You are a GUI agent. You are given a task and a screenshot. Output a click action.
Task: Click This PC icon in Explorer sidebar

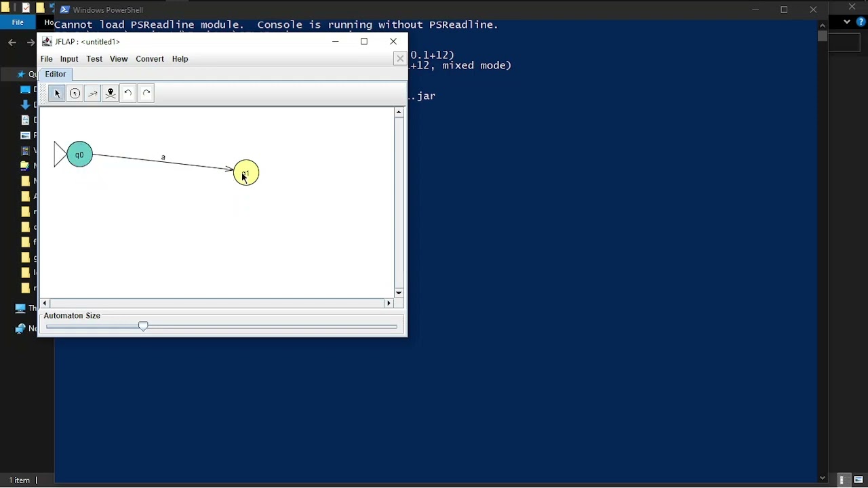[x=20, y=308]
